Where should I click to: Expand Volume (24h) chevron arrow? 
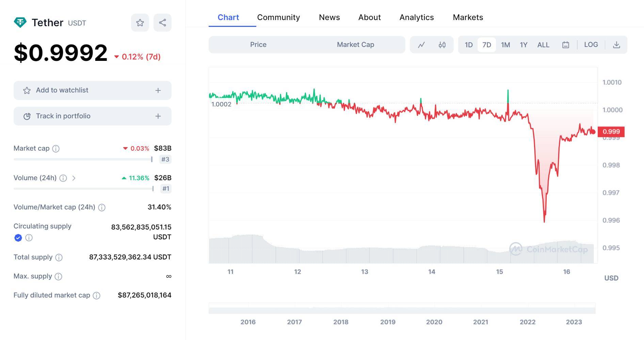tap(74, 178)
